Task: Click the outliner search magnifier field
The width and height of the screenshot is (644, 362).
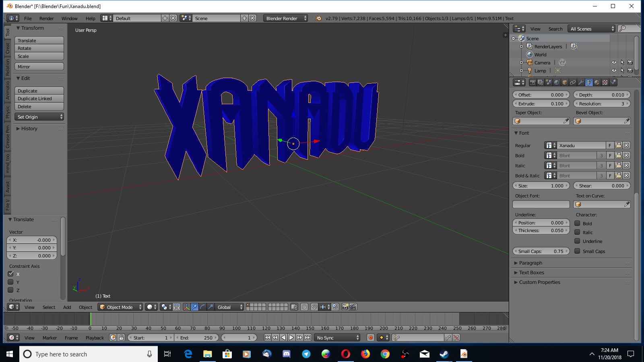Action: (x=629, y=29)
